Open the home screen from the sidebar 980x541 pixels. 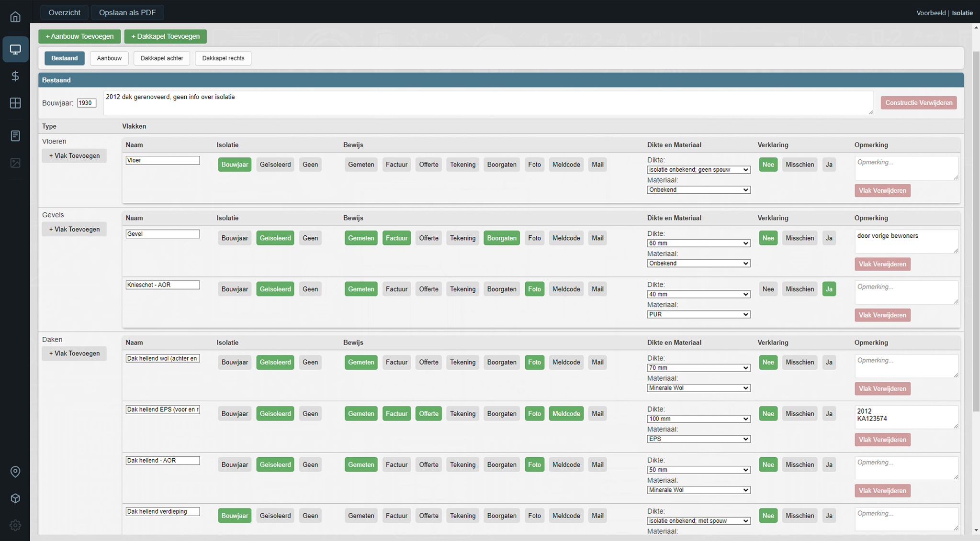15,16
